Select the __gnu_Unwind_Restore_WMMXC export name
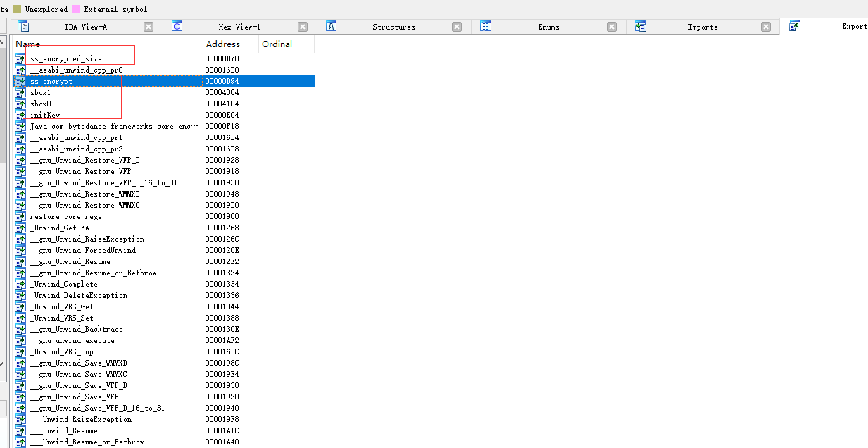The height and width of the screenshot is (448, 868). [x=84, y=206]
